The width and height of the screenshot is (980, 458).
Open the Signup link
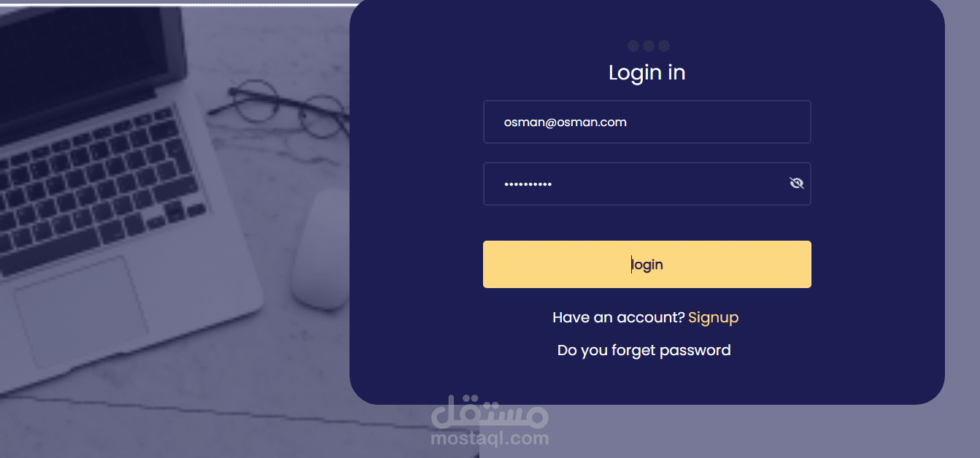(x=713, y=318)
